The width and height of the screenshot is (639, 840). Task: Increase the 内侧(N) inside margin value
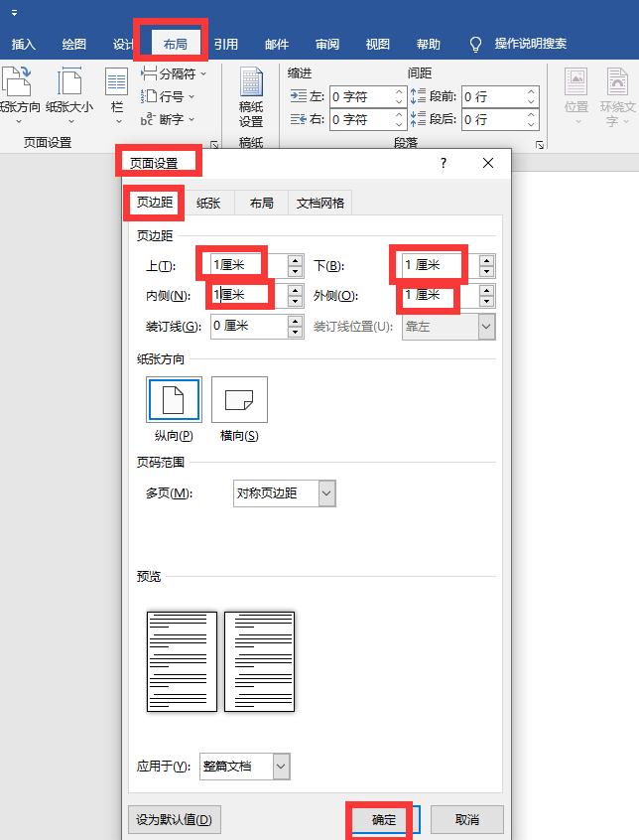pyautogui.click(x=296, y=290)
